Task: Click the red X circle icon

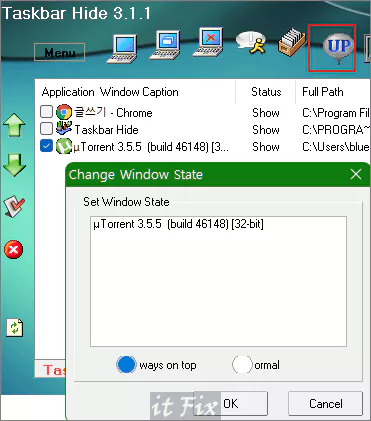Action: tap(14, 249)
